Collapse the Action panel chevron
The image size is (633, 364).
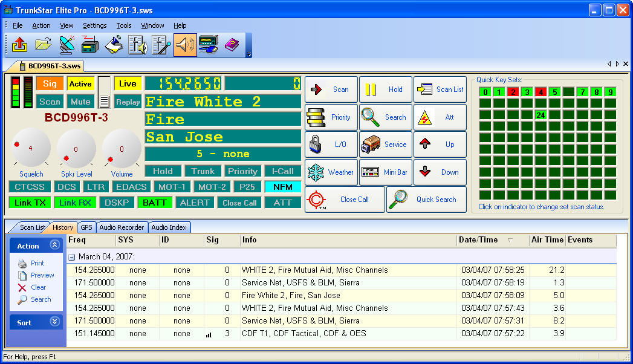(54, 244)
